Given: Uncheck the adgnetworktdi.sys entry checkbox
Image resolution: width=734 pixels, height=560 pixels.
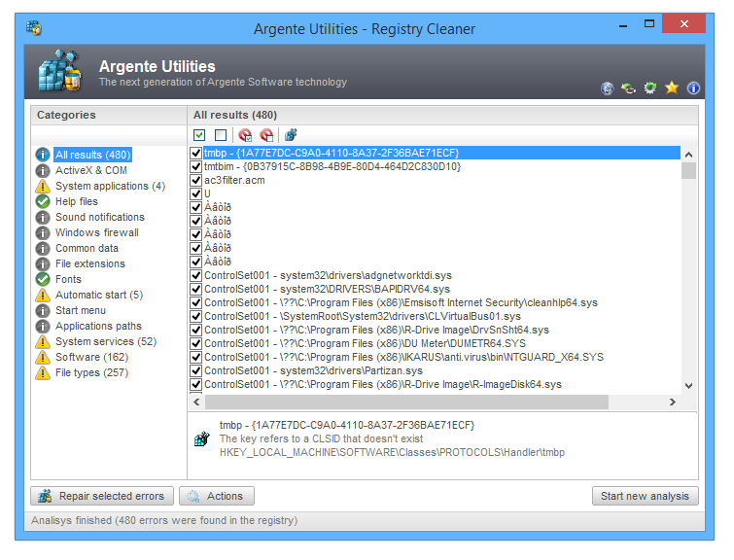Looking at the screenshot, I should coord(195,275).
